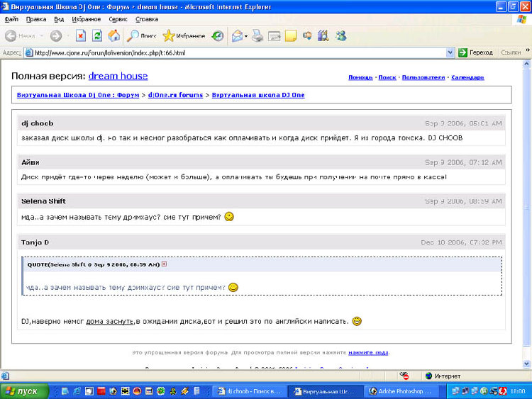Click the Tanja D post author name

[35, 242]
